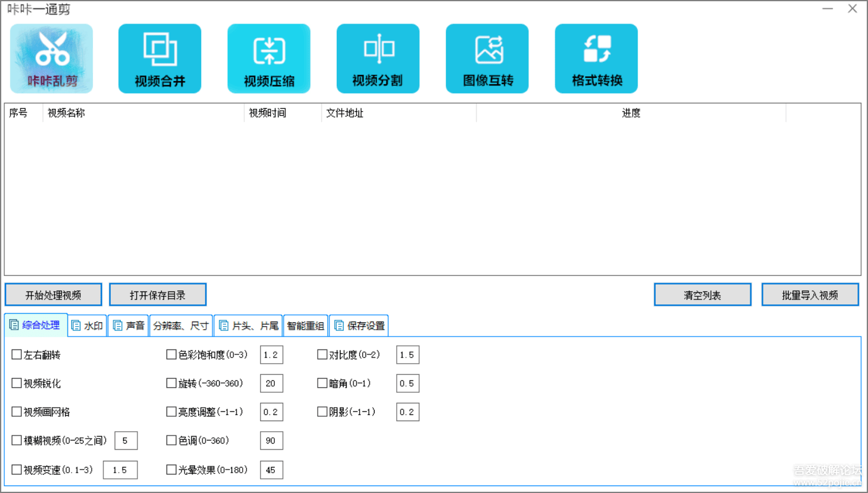Toggle the 视频锐化 checkbox
The image size is (868, 493).
click(x=17, y=384)
